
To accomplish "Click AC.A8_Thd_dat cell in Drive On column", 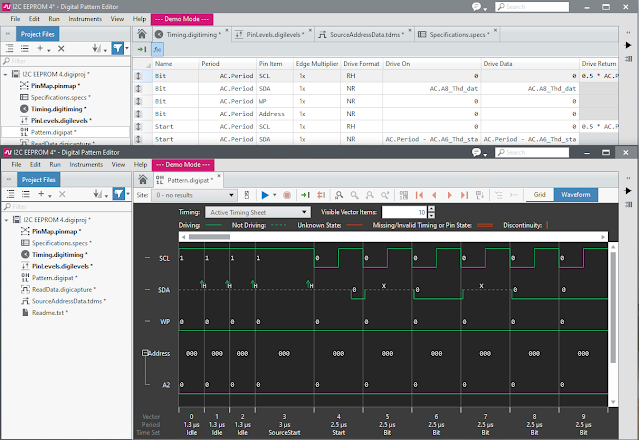I will click(x=432, y=88).
